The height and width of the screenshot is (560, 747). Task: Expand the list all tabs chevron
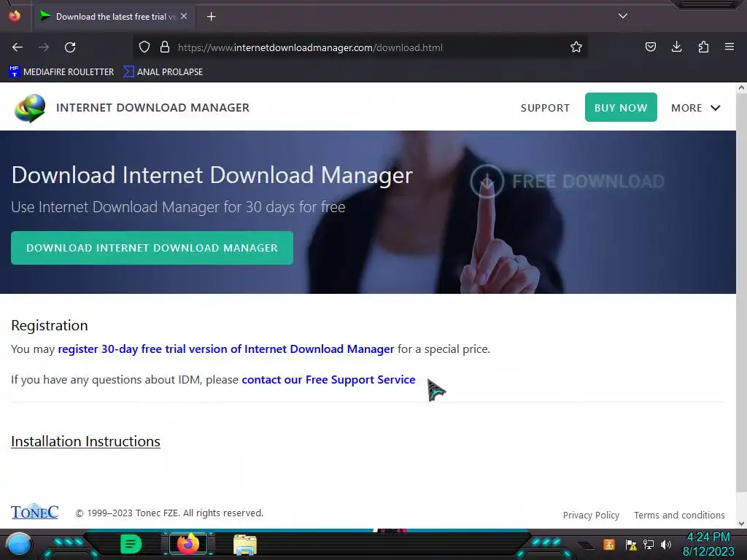click(x=623, y=16)
